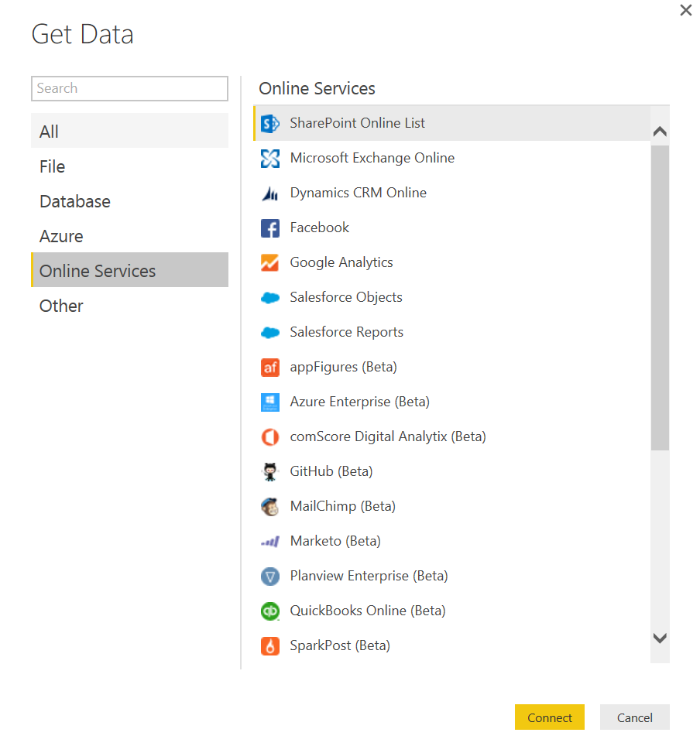The height and width of the screenshot is (753, 700).
Task: Pick 'MailChimp (Beta)' label
Action: (342, 506)
